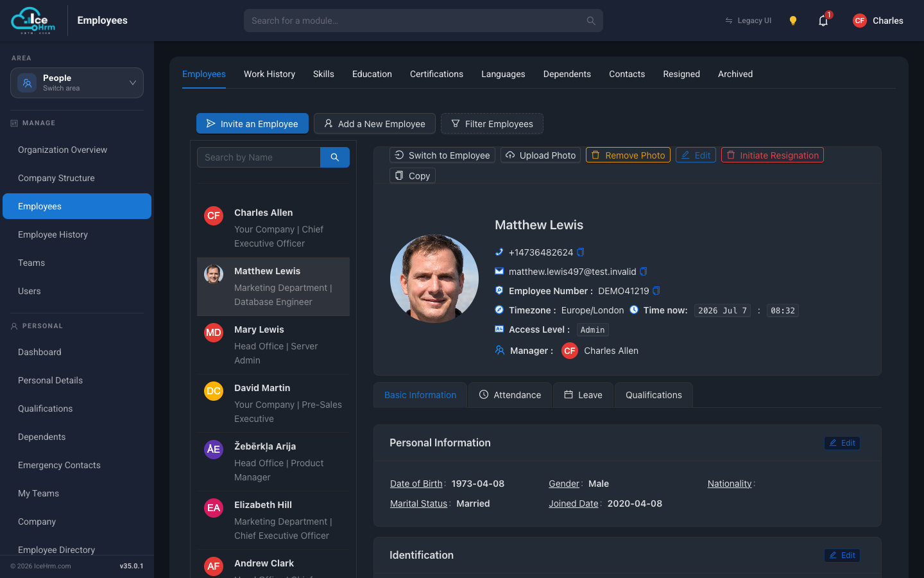Click the lightbulb tips icon
Screen dimensions: 924x578
pyautogui.click(x=793, y=21)
